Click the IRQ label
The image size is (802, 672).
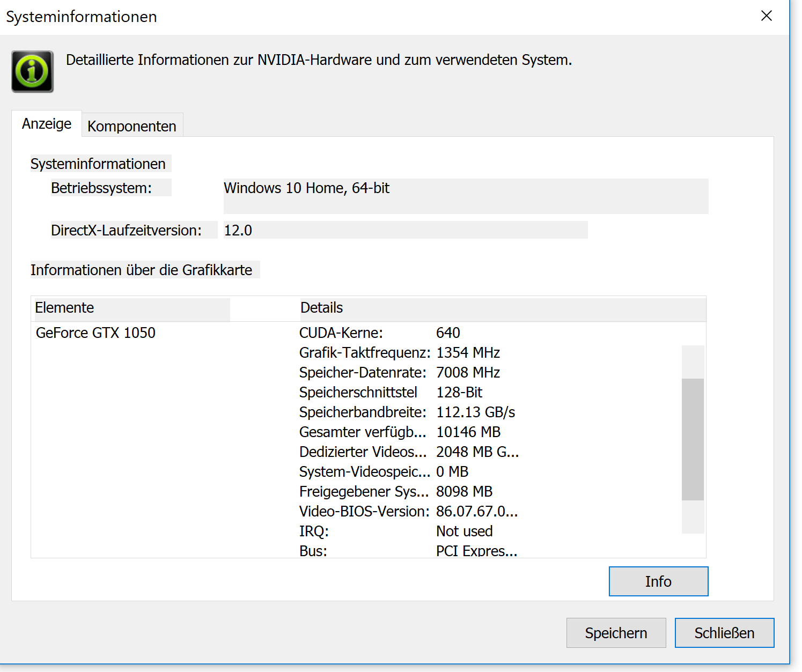(x=314, y=531)
